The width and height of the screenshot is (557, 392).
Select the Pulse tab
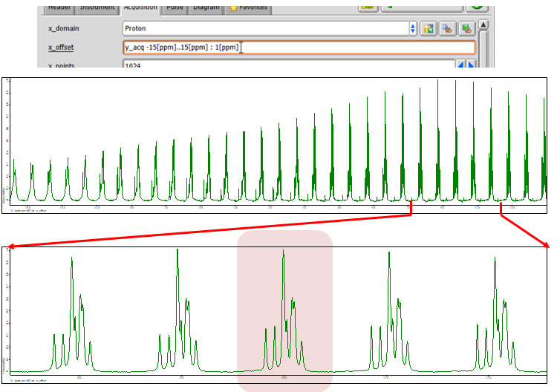coord(175,7)
